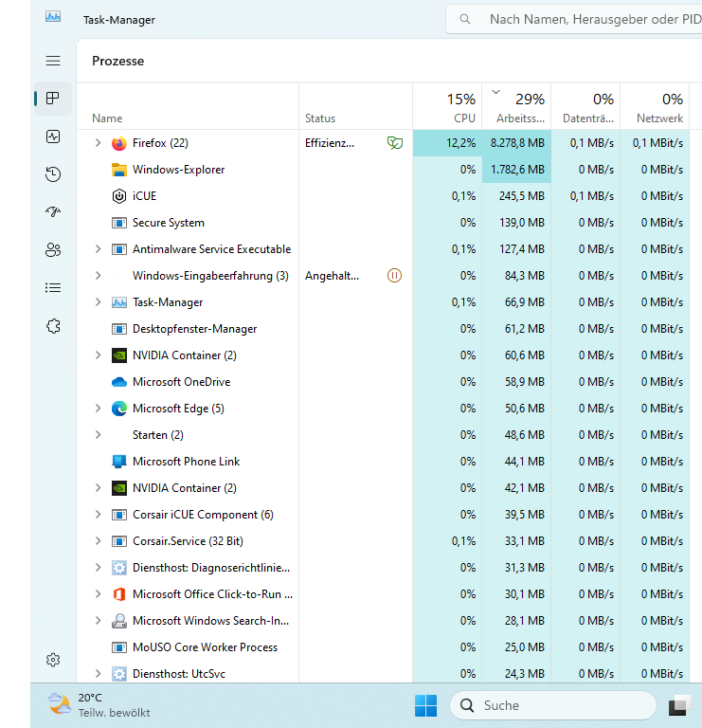Click the Effizienz... status text for Firefox
This screenshot has width=702, height=728.
click(330, 143)
